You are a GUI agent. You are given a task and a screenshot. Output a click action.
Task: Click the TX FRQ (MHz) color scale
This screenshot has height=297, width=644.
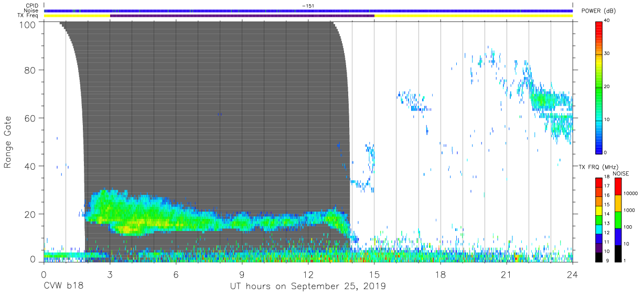coord(599,219)
